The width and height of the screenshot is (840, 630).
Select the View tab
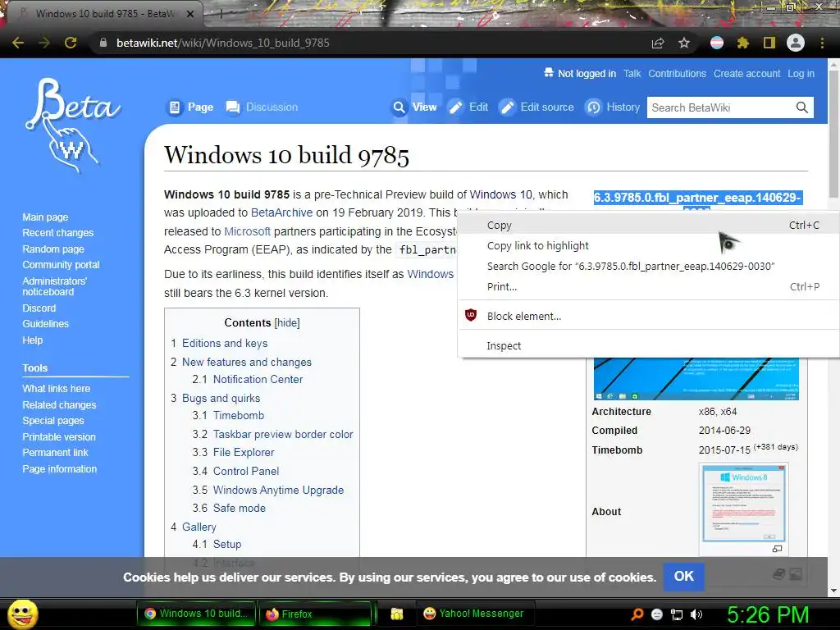pos(414,107)
